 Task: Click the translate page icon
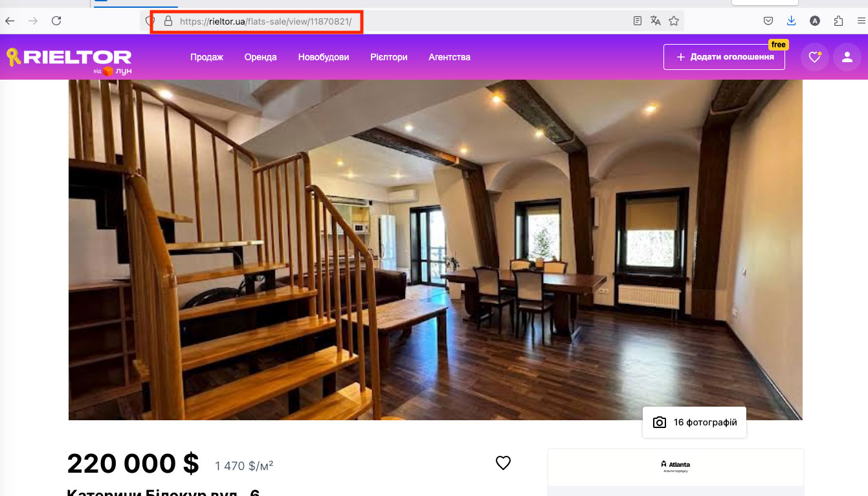(656, 21)
